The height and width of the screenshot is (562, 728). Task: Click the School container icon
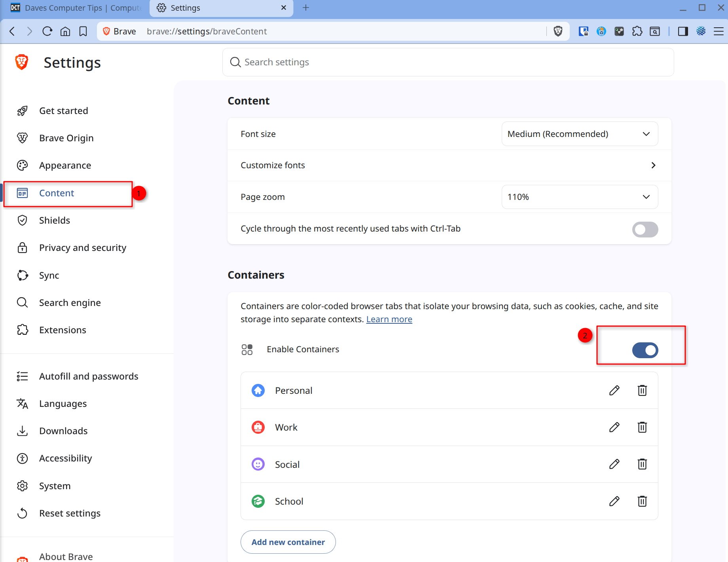[x=258, y=501]
